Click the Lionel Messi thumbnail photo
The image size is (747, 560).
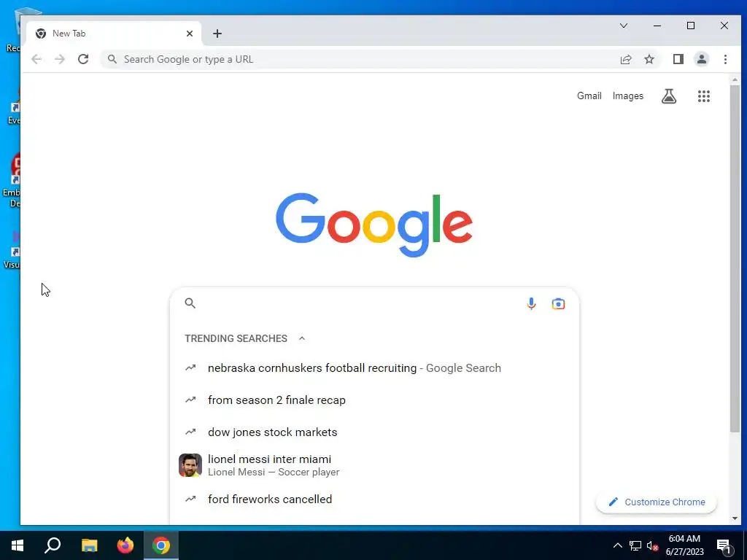[190, 465]
